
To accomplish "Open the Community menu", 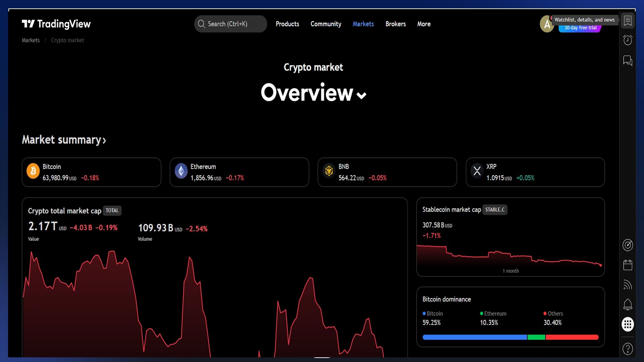I will click(326, 24).
